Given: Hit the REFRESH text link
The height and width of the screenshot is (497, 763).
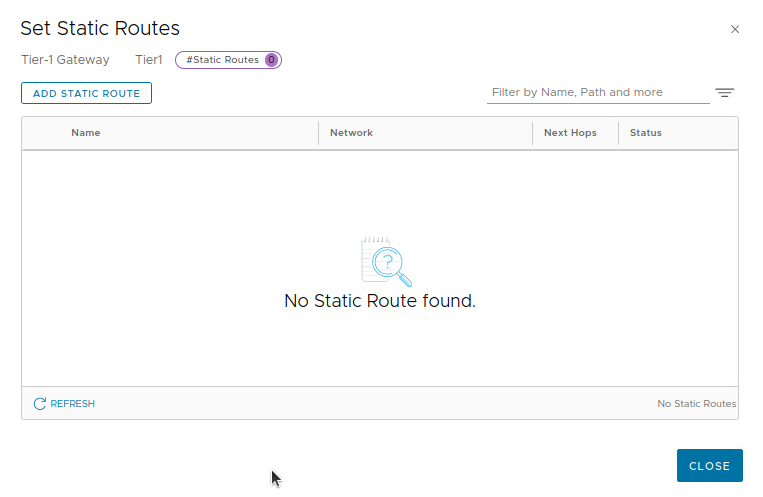Looking at the screenshot, I should 72,404.
